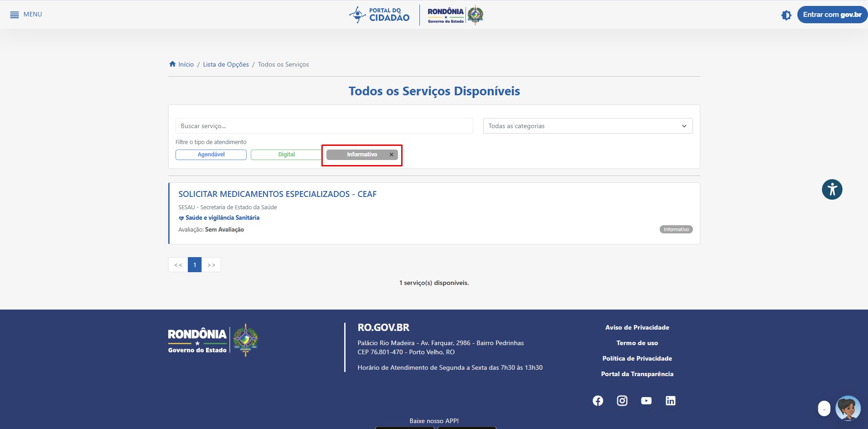Open Política de Privacidade link

coord(637,358)
